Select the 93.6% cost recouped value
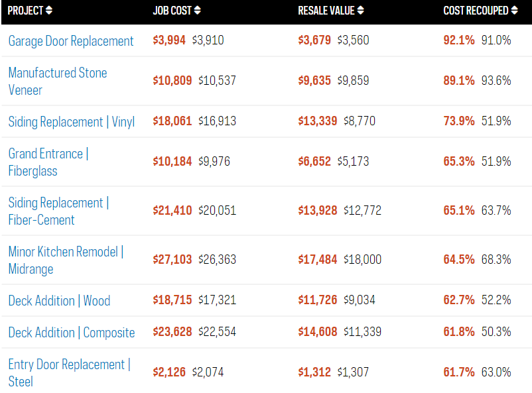 point(496,81)
